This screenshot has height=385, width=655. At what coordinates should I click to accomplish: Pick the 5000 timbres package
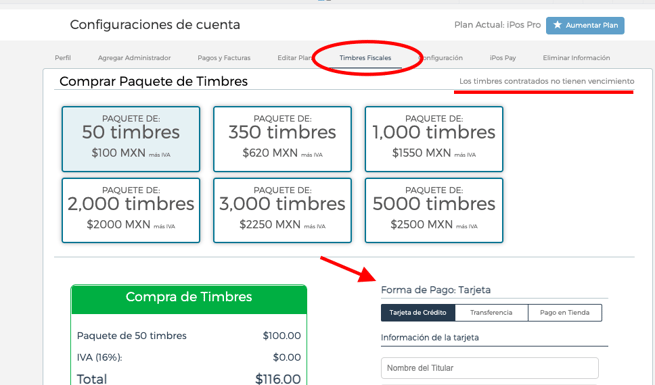point(434,210)
